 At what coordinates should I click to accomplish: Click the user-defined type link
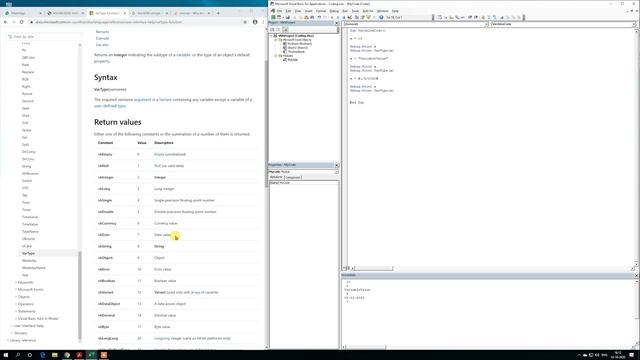tap(110, 106)
